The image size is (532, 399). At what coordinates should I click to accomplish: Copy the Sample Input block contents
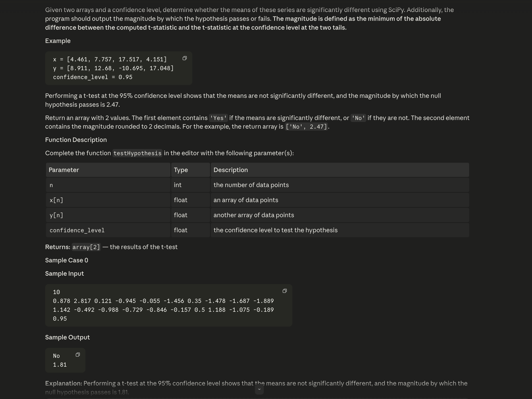pos(285,291)
